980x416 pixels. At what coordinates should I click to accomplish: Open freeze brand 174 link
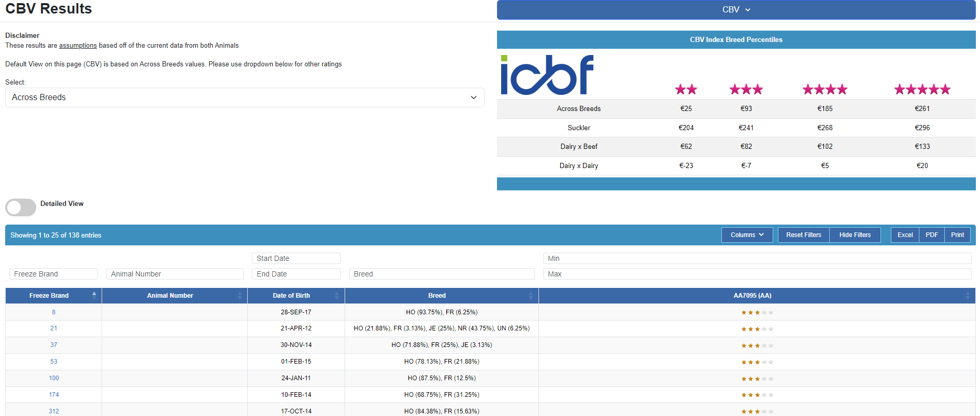(x=54, y=395)
